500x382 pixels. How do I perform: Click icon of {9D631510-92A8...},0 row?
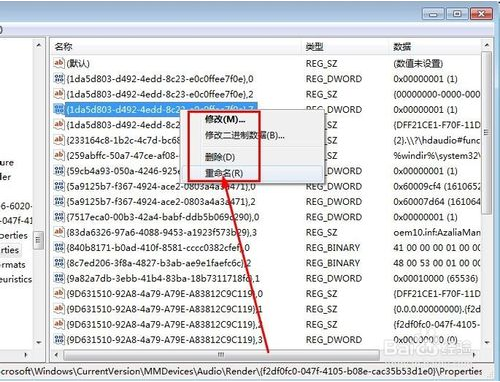click(x=59, y=293)
